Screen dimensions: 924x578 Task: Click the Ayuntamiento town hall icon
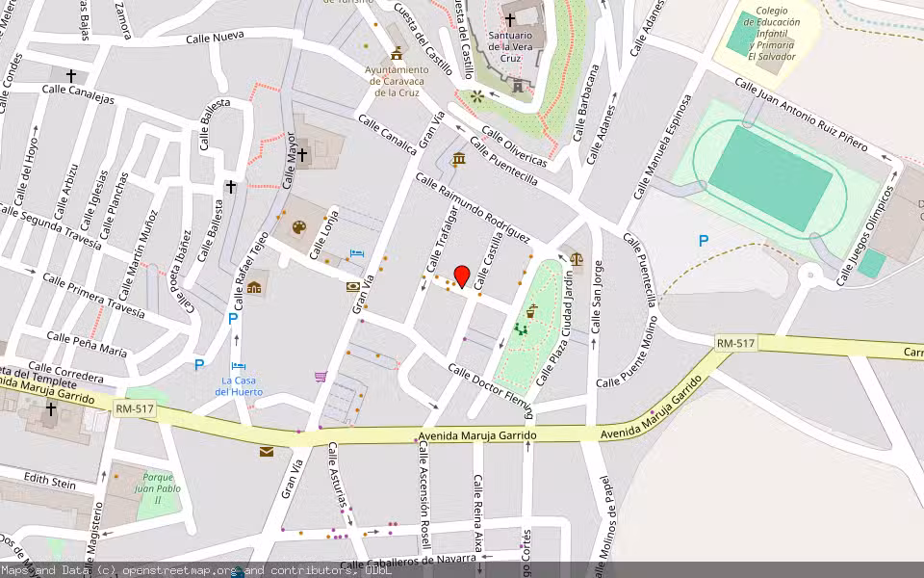tap(398, 54)
